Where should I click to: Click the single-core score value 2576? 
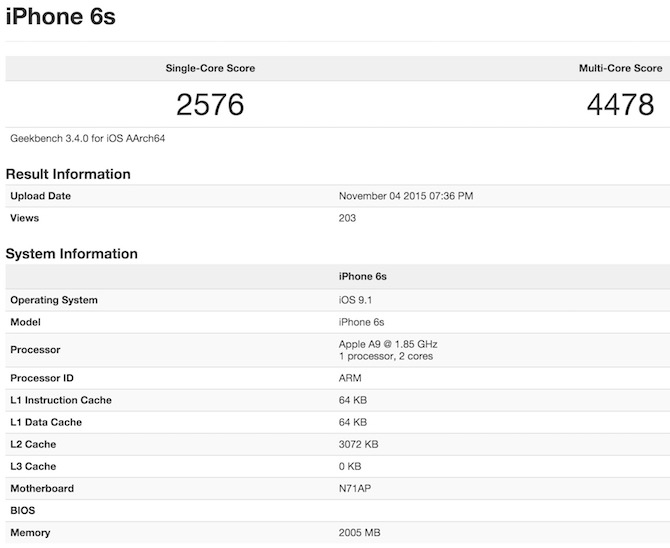210,104
